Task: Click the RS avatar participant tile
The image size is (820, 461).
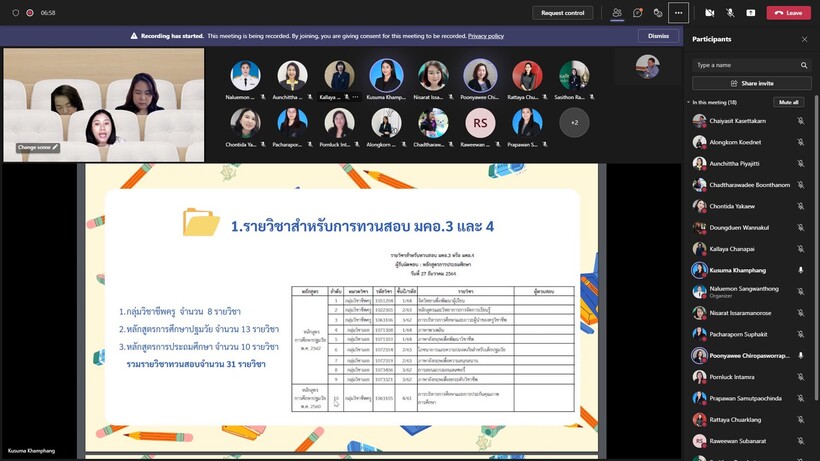Action: point(481,123)
